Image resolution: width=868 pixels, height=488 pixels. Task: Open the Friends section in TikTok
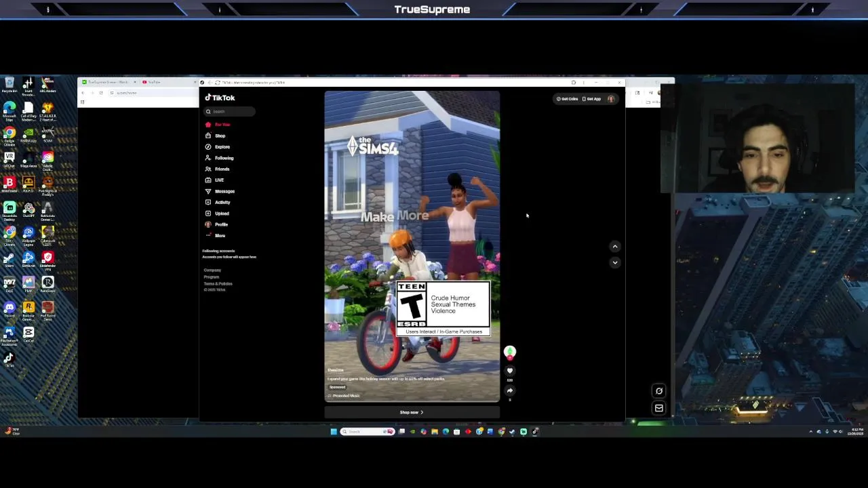click(218, 169)
